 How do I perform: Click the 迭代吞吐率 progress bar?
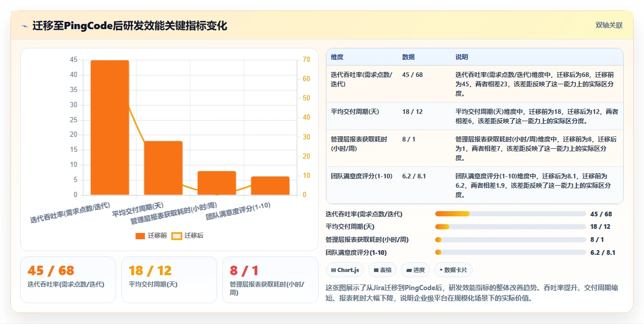[x=511, y=214]
